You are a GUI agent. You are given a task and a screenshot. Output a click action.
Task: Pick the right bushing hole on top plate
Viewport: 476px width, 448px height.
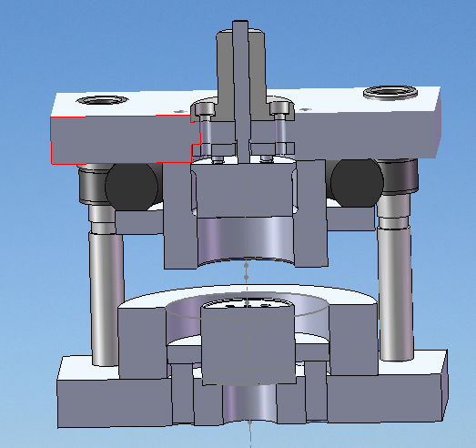390,92
